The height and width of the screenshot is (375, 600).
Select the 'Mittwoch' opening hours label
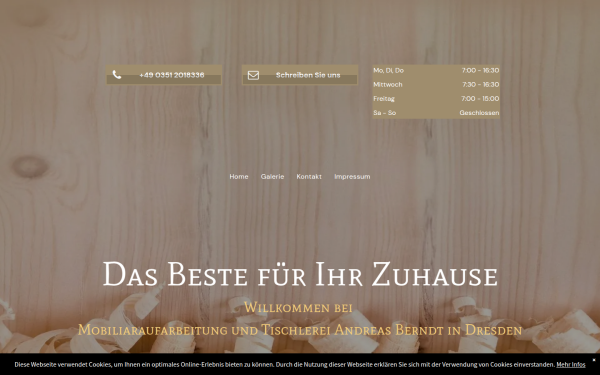(388, 85)
